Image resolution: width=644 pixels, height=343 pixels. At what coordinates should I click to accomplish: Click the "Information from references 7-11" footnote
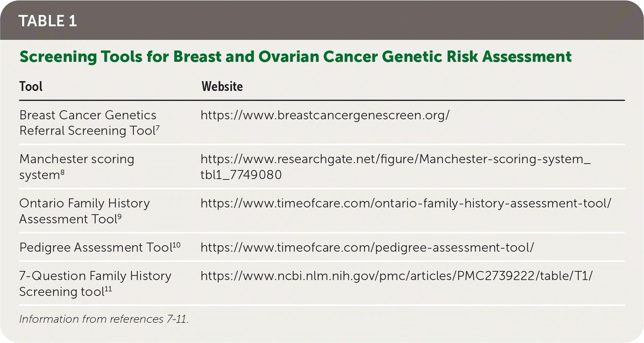point(104,319)
